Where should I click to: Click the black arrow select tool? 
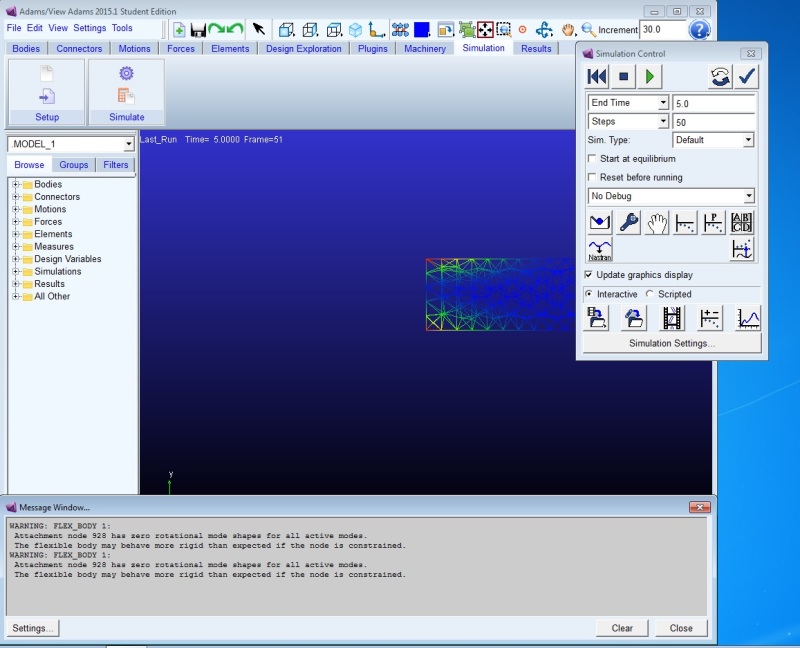click(259, 29)
